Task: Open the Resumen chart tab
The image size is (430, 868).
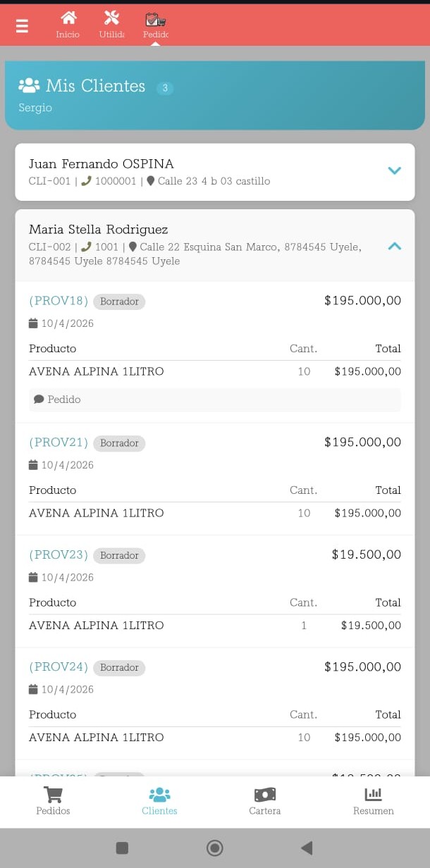Action: click(x=373, y=800)
